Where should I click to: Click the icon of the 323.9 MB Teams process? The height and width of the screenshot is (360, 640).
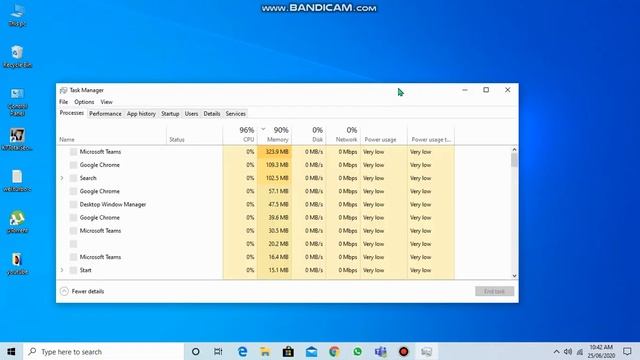tap(73, 152)
